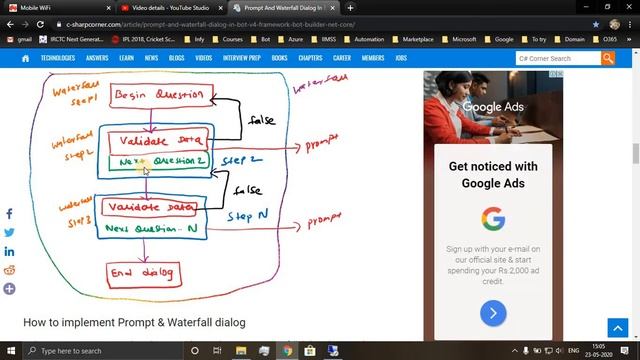
Task: Open Blogs menu item
Action: click(x=176, y=58)
